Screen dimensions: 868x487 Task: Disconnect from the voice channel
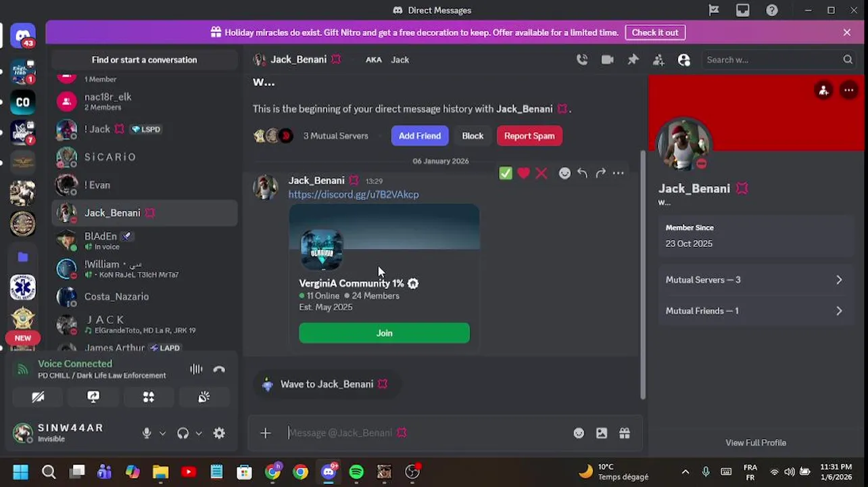(x=219, y=369)
